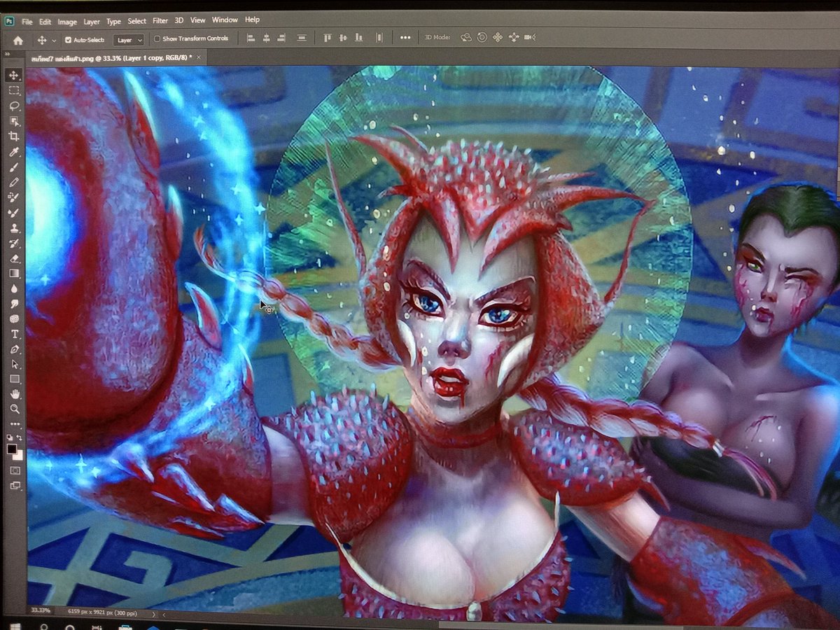Open the 3D menu

pyautogui.click(x=178, y=20)
